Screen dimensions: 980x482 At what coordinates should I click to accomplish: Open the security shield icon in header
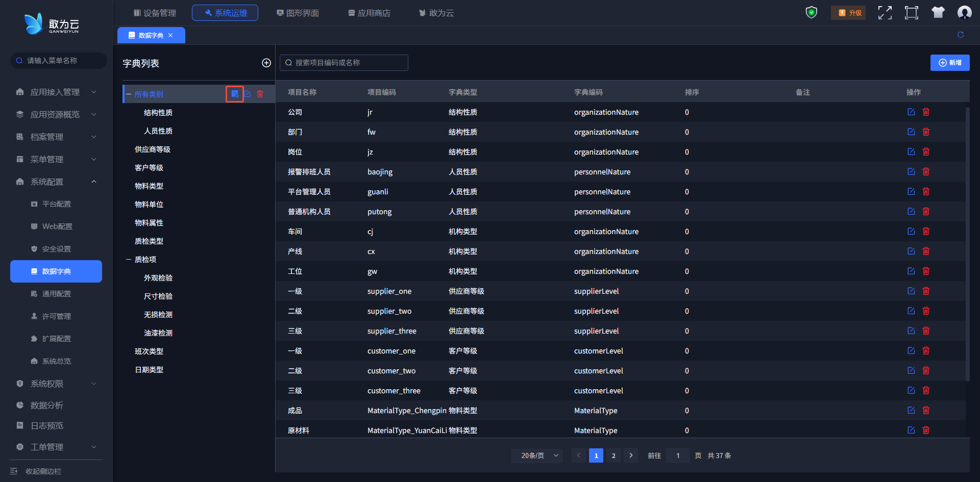click(x=811, y=12)
